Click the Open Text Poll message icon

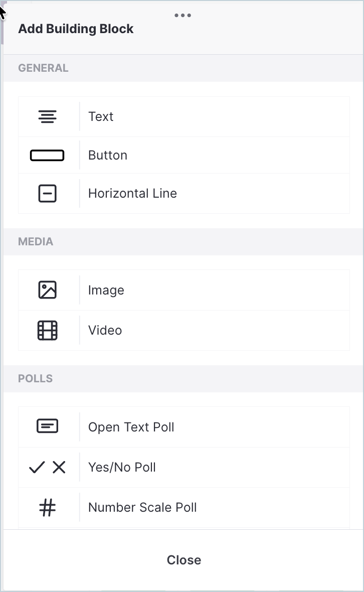[x=47, y=426]
